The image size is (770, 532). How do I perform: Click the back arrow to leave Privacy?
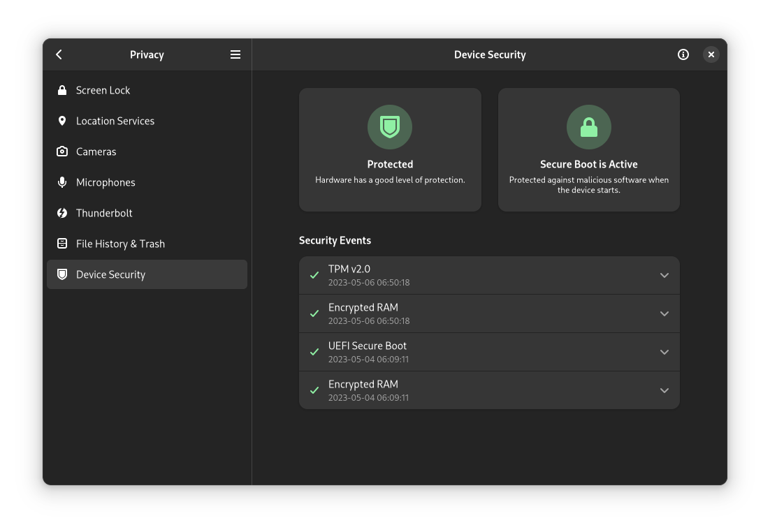pos(59,54)
